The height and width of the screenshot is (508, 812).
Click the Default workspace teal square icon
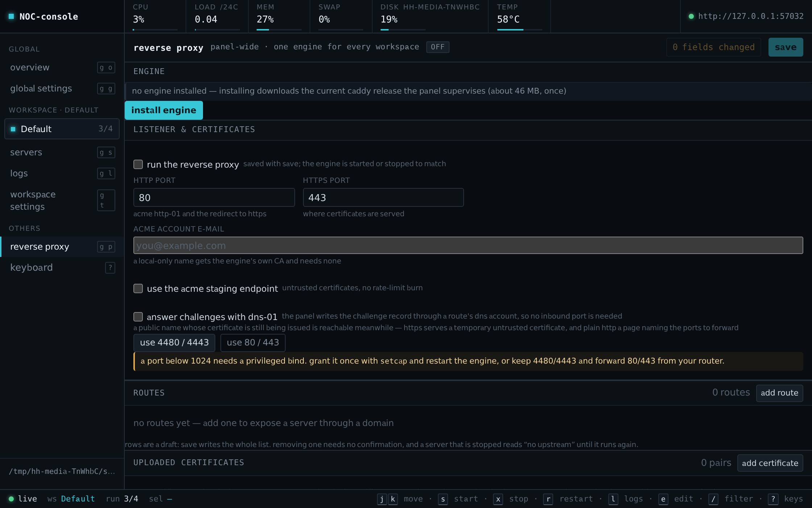(x=13, y=129)
